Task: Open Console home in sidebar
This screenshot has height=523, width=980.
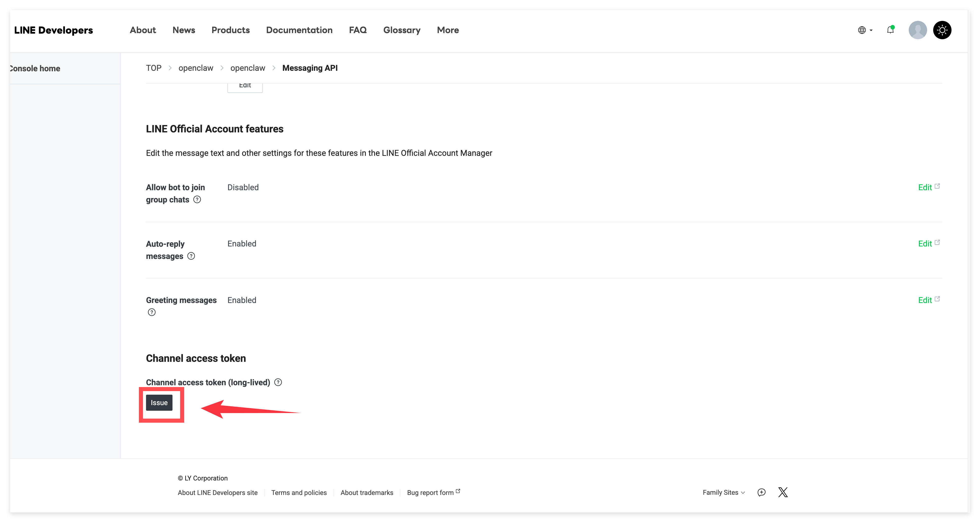Action: pyautogui.click(x=35, y=68)
